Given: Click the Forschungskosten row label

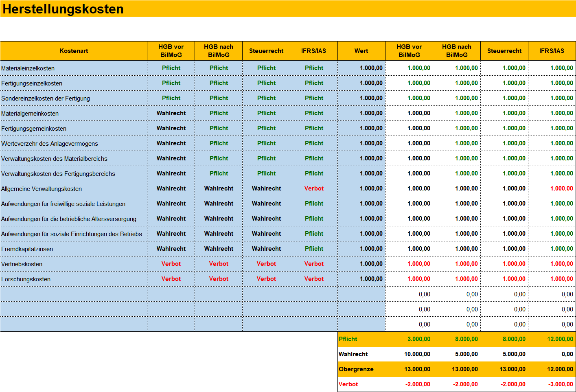Looking at the screenshot, I should pyautogui.click(x=26, y=279).
